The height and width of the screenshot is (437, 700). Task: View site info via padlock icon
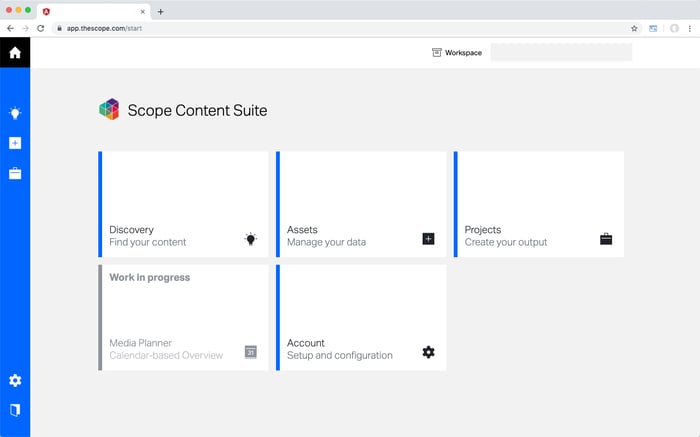(x=59, y=28)
